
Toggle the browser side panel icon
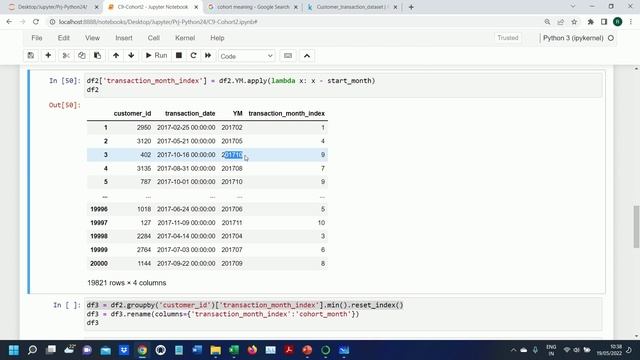(x=604, y=22)
